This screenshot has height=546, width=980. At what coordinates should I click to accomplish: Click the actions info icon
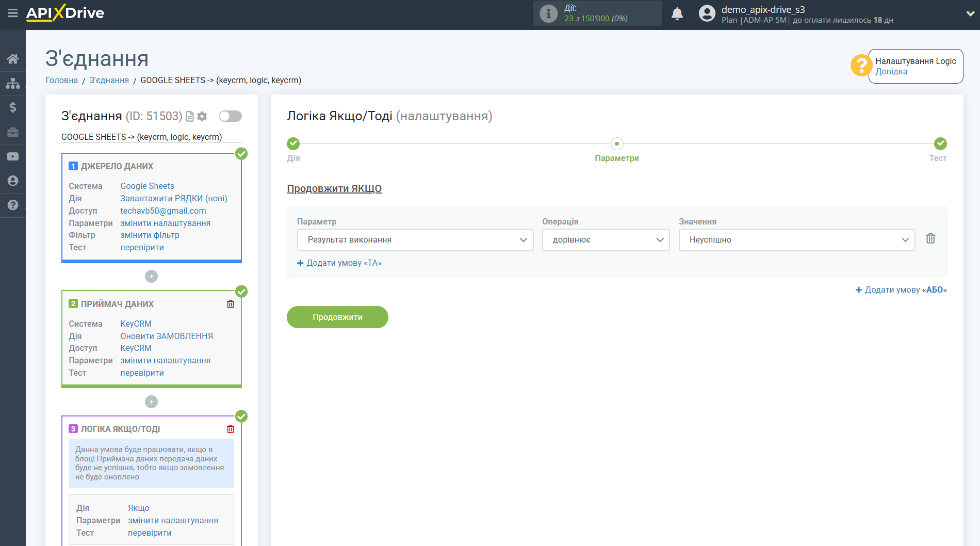click(x=548, y=13)
